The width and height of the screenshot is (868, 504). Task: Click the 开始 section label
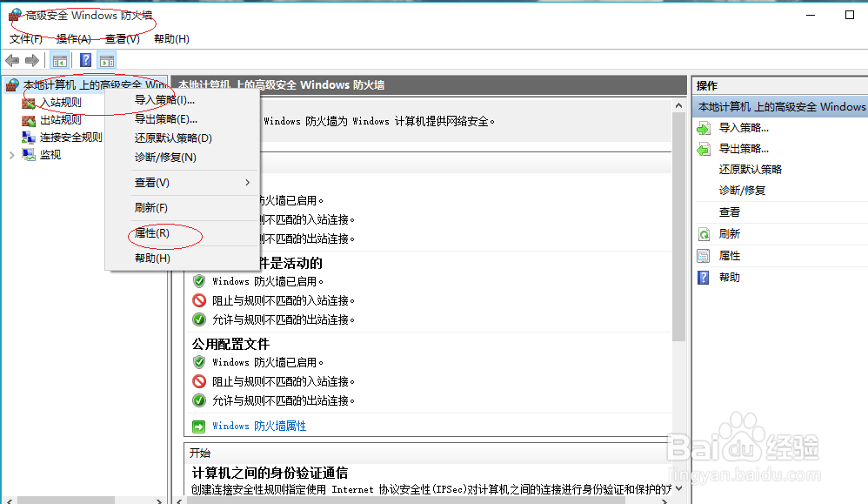pyautogui.click(x=200, y=453)
